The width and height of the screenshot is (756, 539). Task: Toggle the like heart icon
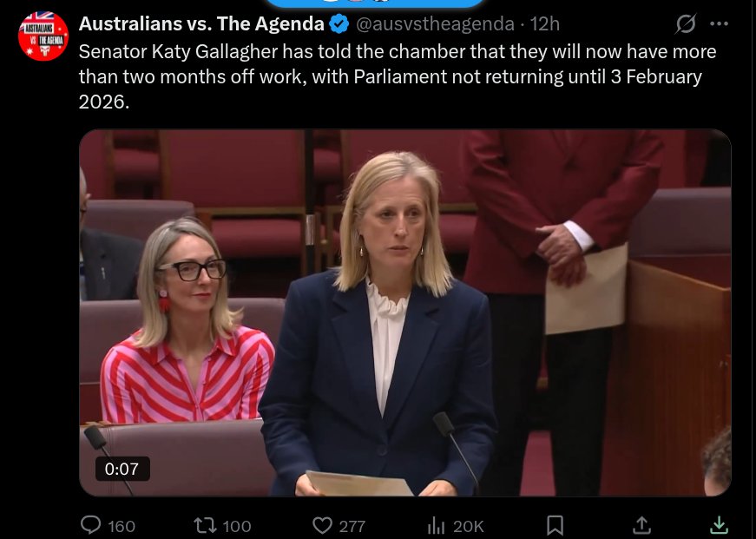pos(322,525)
